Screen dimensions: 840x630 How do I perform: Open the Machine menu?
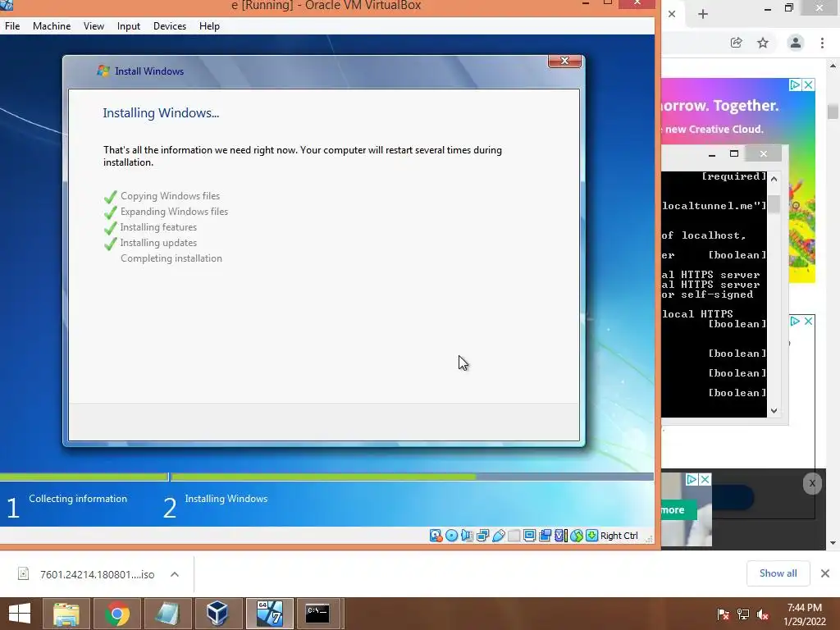coord(52,25)
